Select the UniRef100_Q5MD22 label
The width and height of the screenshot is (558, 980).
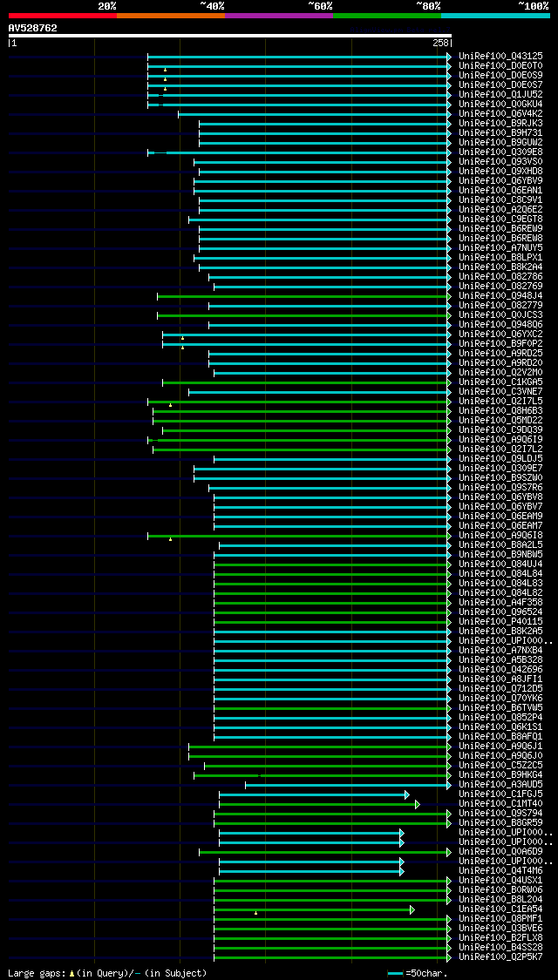(500, 421)
